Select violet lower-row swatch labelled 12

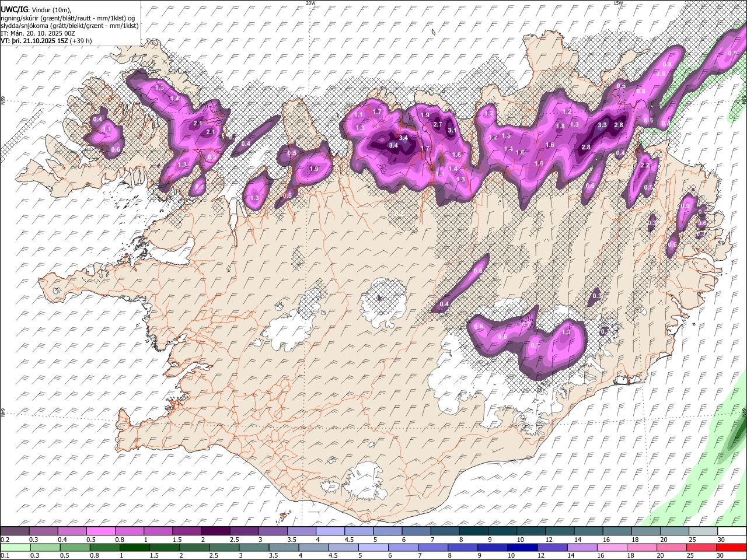553,547
